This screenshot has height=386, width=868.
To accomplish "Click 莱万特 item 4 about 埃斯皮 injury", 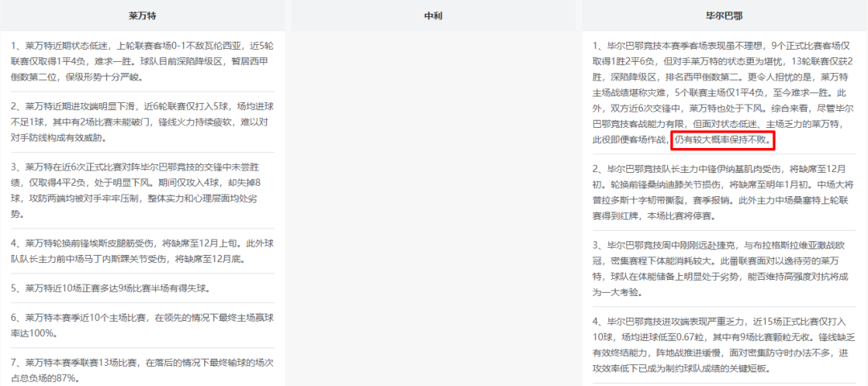I will click(x=143, y=250).
